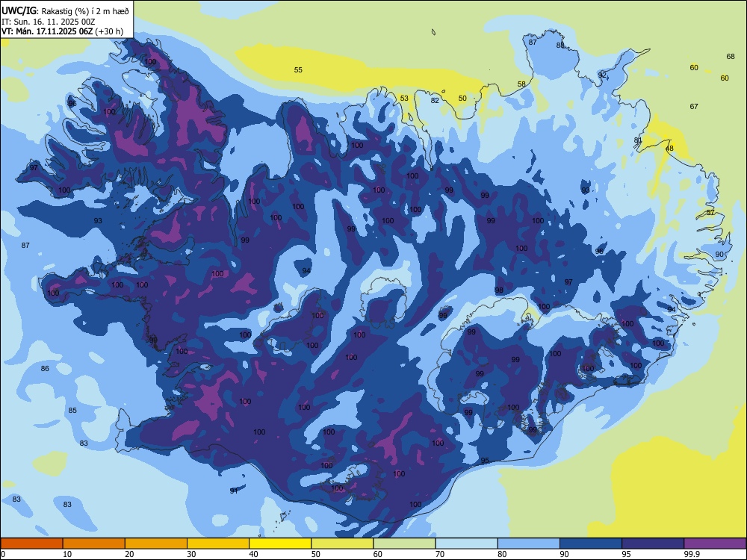Click the dark blue 90–95 legend swatch

pos(591,544)
